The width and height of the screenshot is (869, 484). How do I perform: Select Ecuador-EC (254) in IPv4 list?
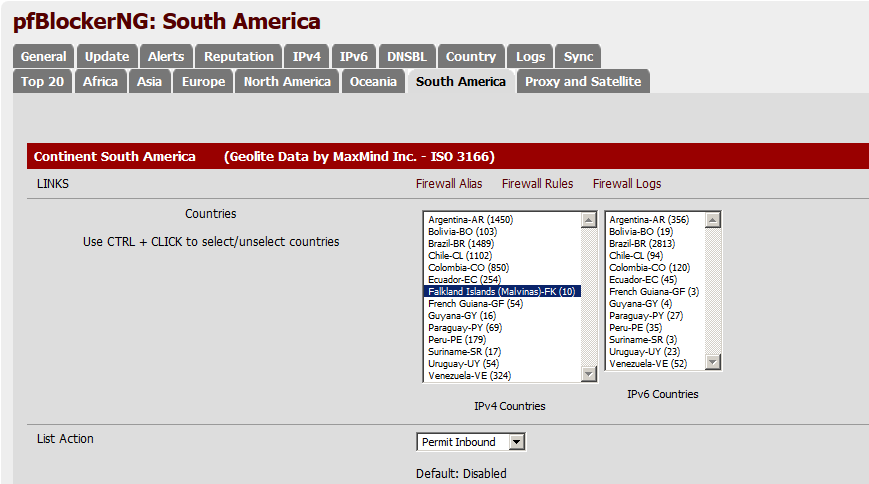coord(502,279)
